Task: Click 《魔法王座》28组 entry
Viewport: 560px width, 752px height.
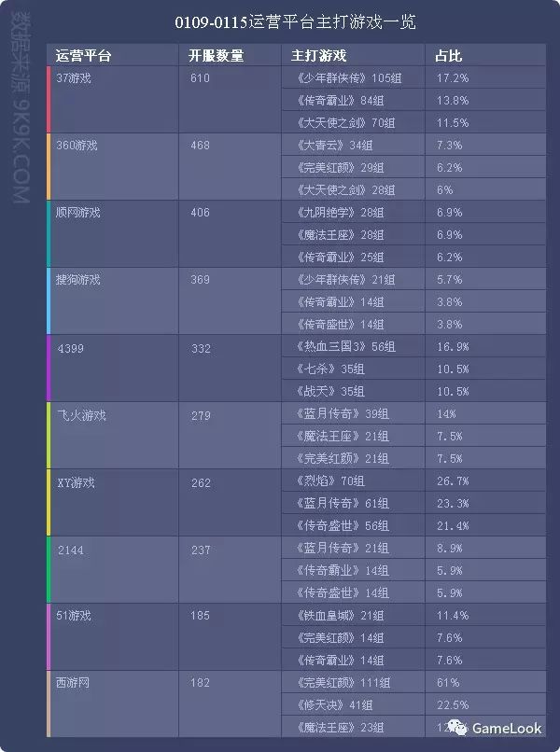Action: coord(341,234)
